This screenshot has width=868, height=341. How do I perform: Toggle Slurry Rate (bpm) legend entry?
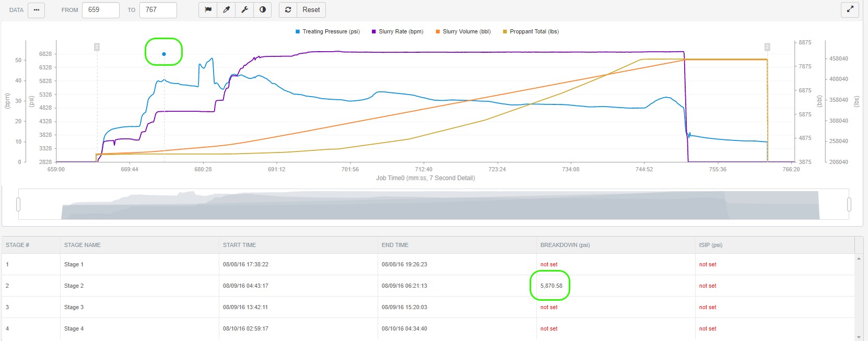pos(397,32)
